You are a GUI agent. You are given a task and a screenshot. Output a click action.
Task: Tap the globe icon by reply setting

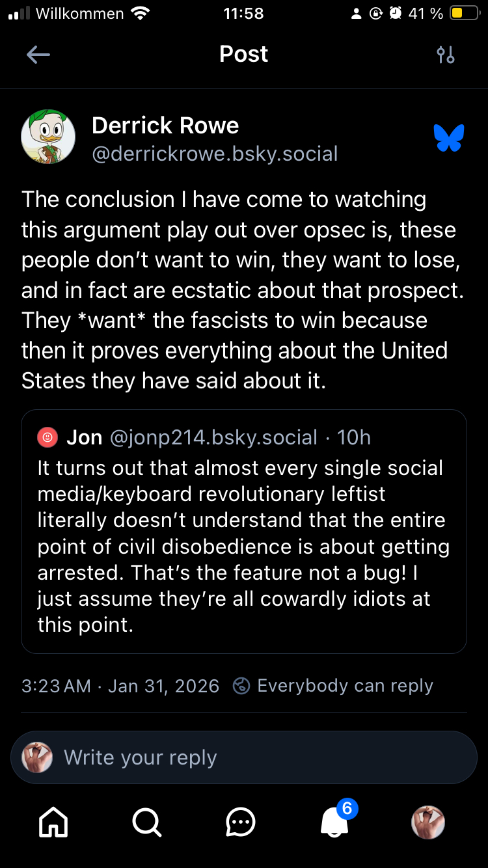coord(241,686)
